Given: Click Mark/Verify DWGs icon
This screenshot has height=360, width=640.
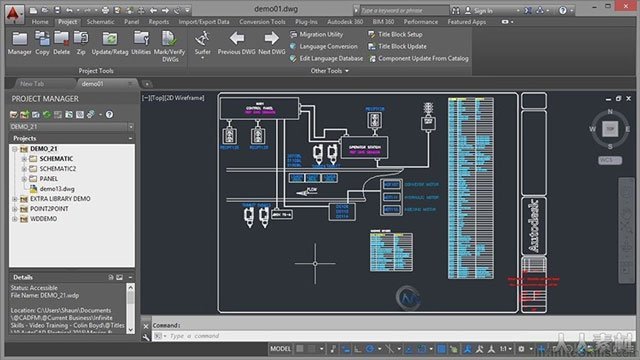Looking at the screenshot, I should [x=169, y=46].
